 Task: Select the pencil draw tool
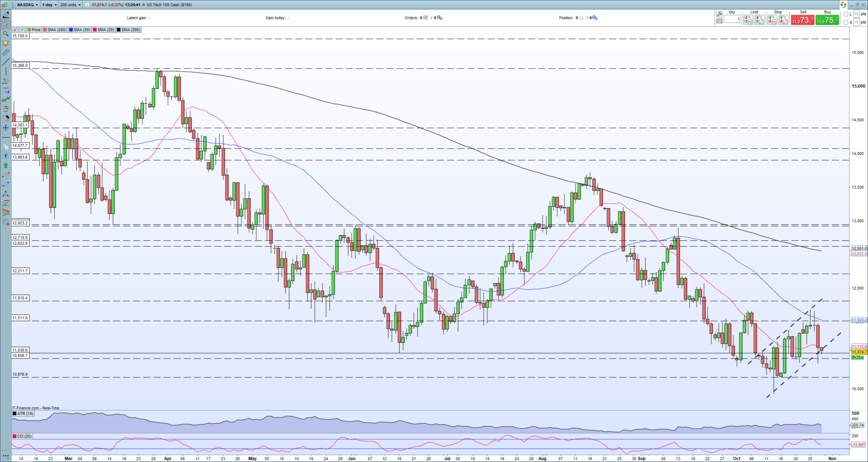(x=5, y=15)
